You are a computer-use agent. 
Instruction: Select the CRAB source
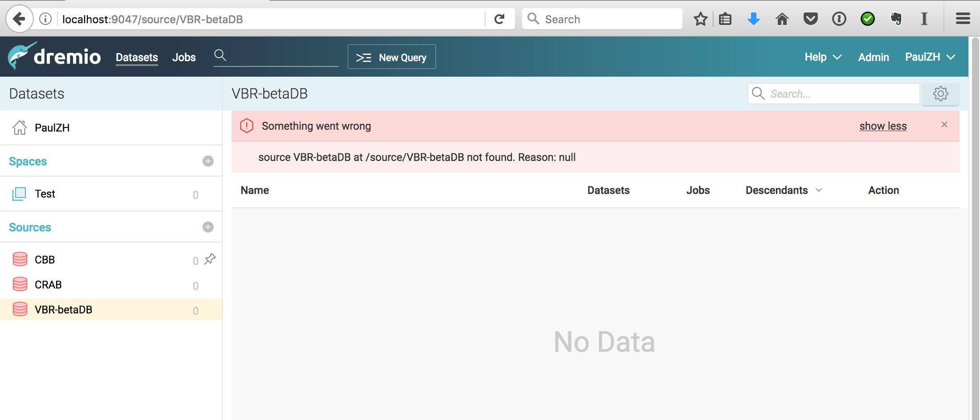(x=111, y=284)
